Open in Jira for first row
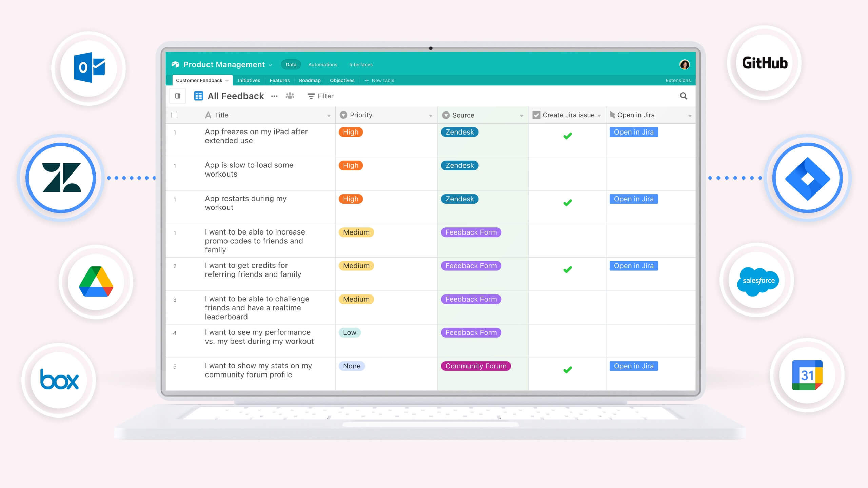 [633, 132]
